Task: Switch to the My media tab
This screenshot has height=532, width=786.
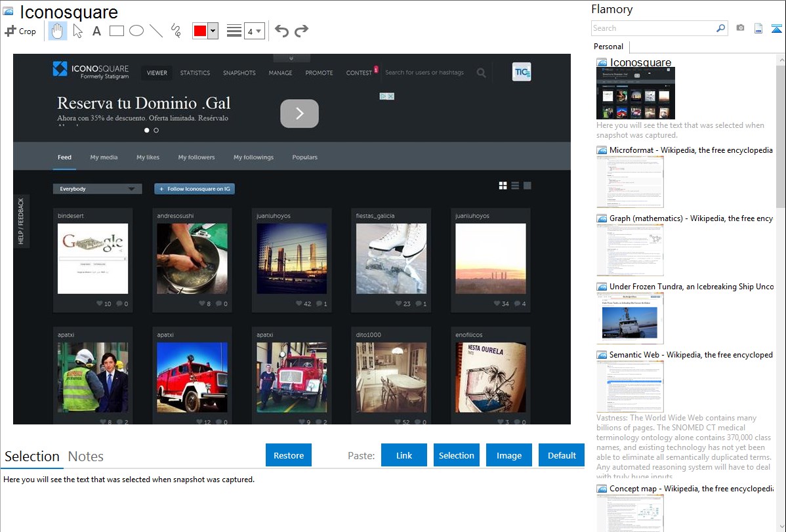Action: [x=104, y=157]
